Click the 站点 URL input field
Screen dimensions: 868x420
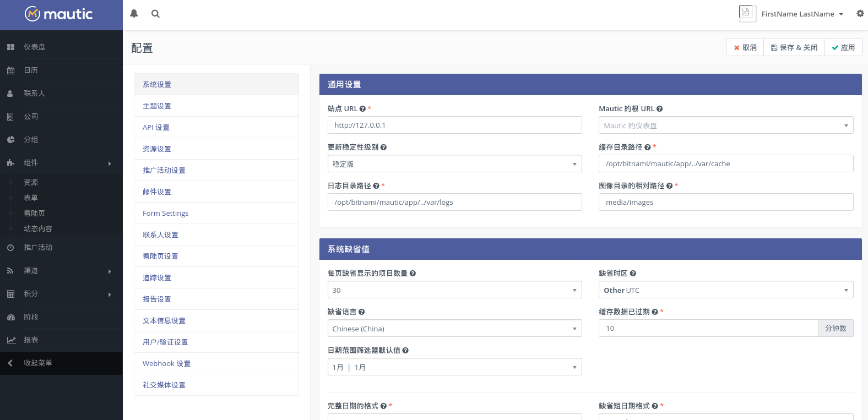pos(454,125)
